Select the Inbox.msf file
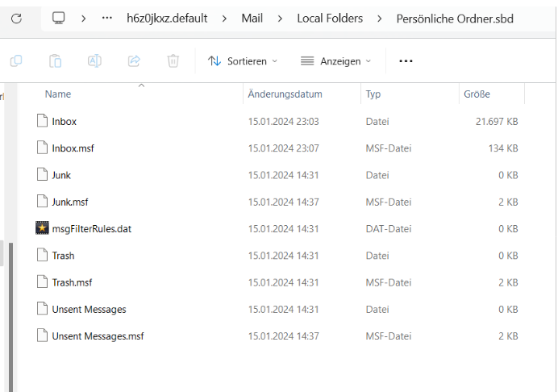Viewport: 558px width, 392px height. [73, 148]
